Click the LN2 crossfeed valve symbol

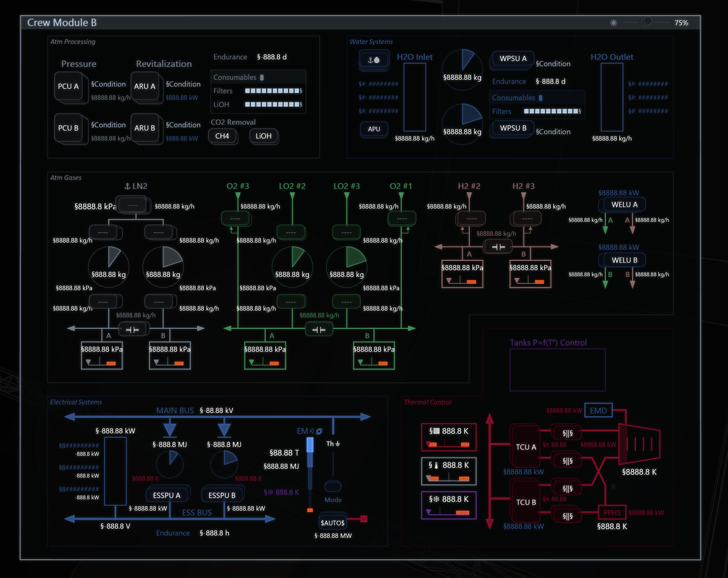[x=132, y=329]
